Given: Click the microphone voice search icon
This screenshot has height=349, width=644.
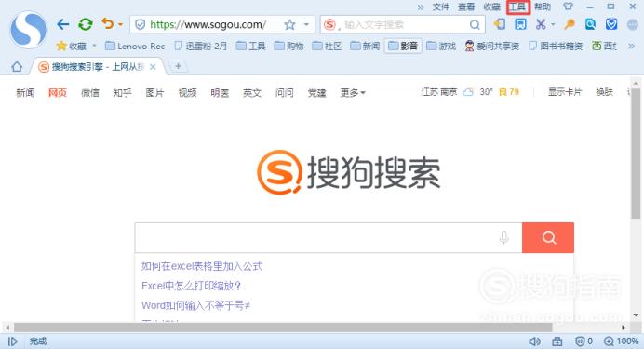Looking at the screenshot, I should pos(504,237).
